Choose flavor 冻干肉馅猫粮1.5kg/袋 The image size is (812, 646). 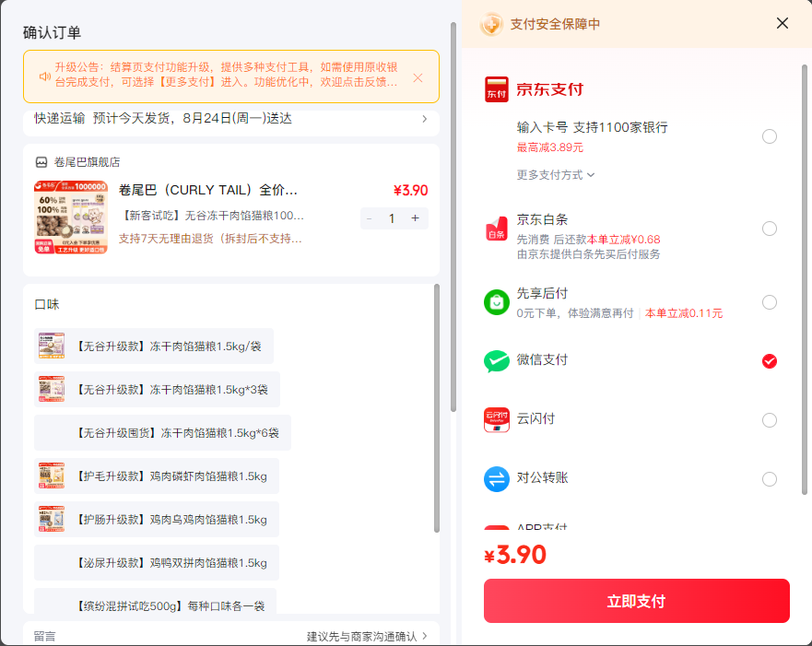click(x=154, y=346)
